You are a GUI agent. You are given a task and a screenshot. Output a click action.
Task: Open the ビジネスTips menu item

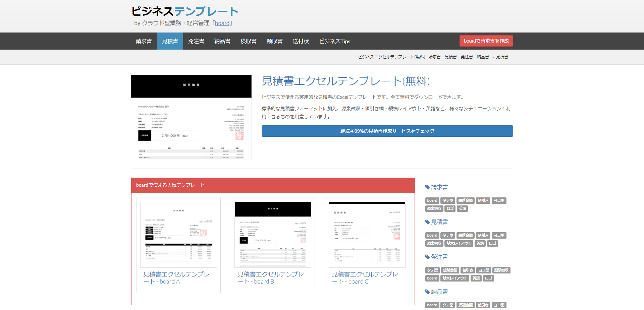(x=334, y=41)
